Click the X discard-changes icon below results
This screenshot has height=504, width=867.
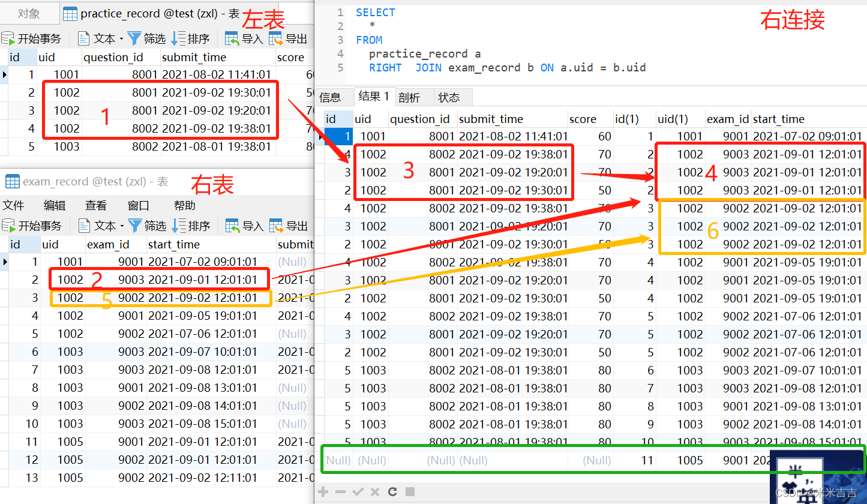click(x=375, y=492)
